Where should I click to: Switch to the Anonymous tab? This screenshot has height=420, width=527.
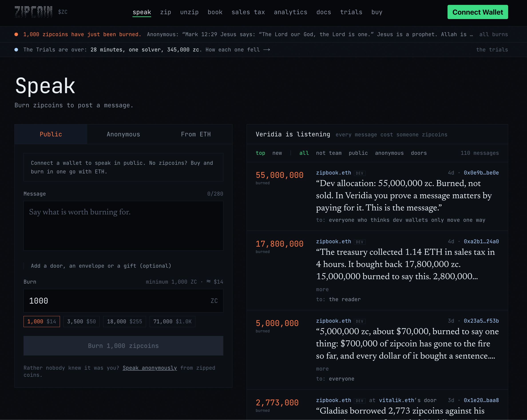pos(123,134)
